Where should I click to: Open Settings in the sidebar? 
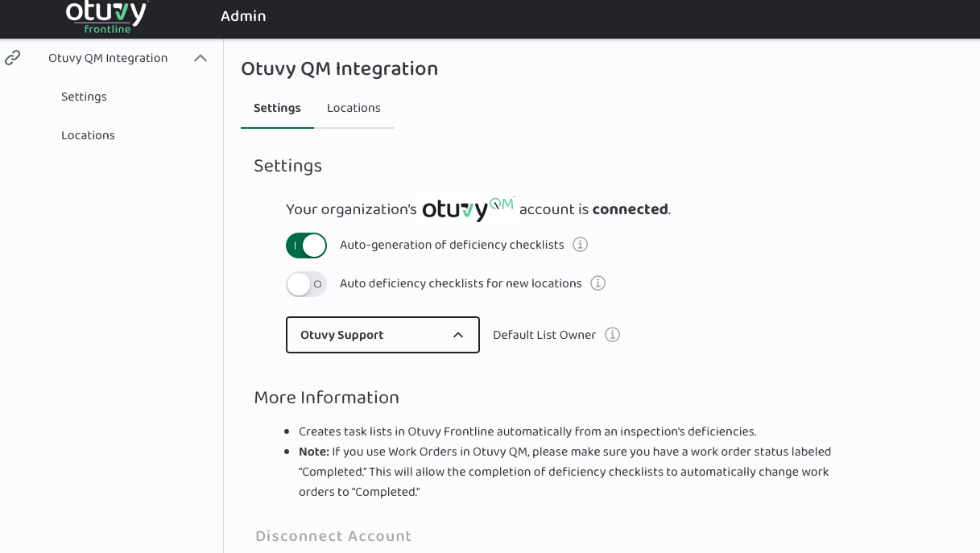(x=84, y=97)
